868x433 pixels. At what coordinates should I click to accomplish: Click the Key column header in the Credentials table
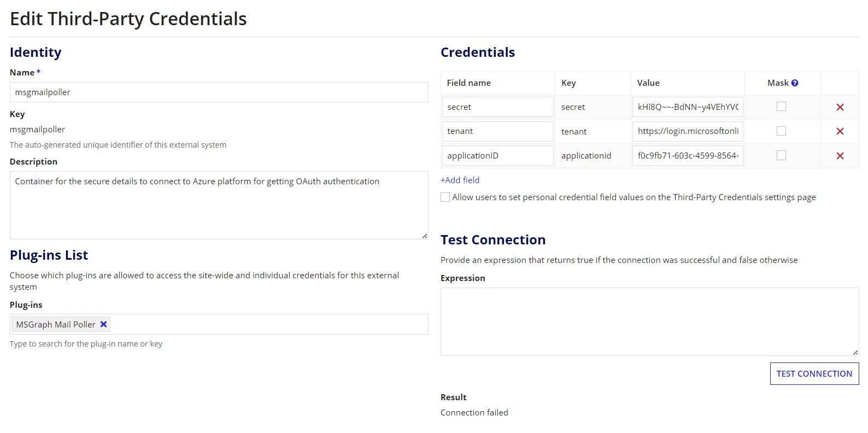click(568, 83)
